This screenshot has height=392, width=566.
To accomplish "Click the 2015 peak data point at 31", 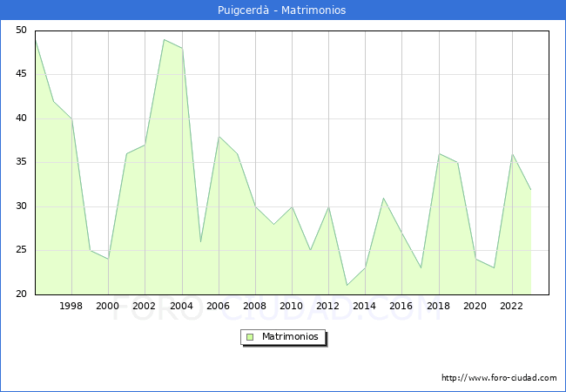I will click(x=383, y=198).
